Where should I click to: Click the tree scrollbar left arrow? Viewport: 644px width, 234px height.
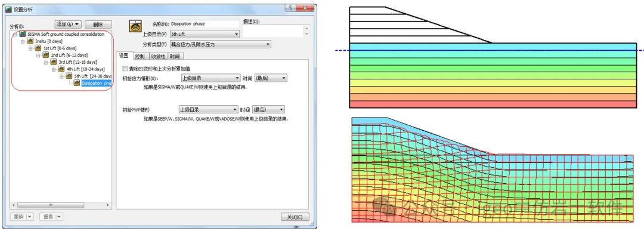(x=14, y=205)
